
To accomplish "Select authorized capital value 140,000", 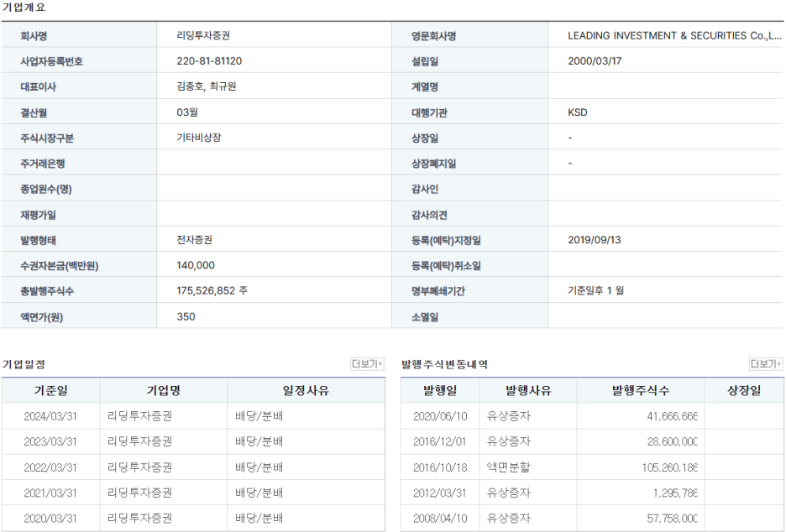I will 196,265.
